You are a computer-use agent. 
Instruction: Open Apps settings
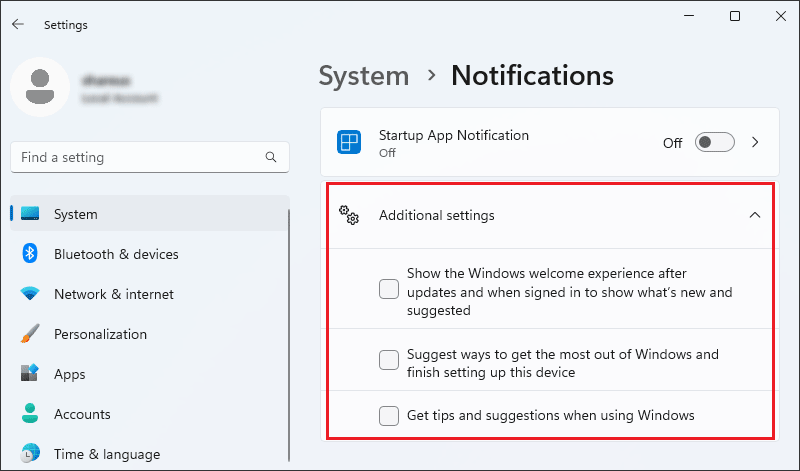pos(149,374)
